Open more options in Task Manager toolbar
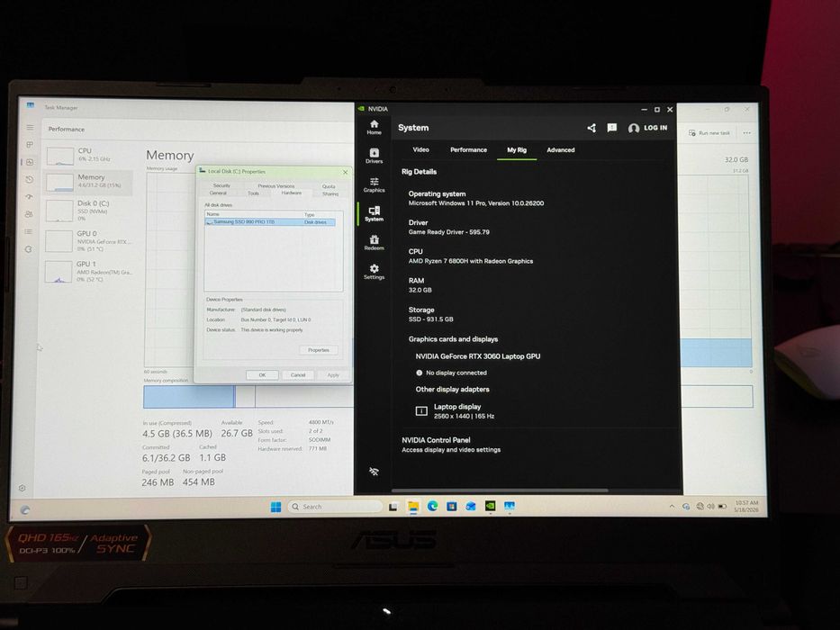This screenshot has width=840, height=630. 746,132
